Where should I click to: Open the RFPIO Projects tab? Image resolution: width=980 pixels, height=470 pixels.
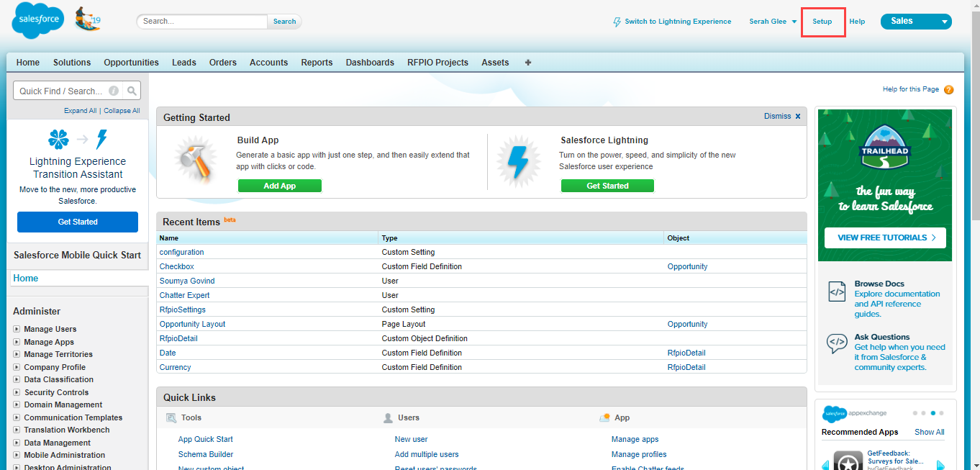click(x=437, y=63)
